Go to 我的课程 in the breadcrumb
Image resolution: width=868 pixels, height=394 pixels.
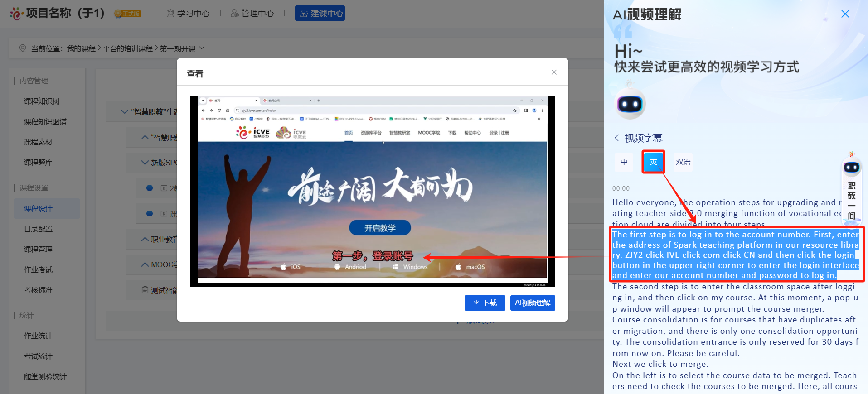[81, 48]
